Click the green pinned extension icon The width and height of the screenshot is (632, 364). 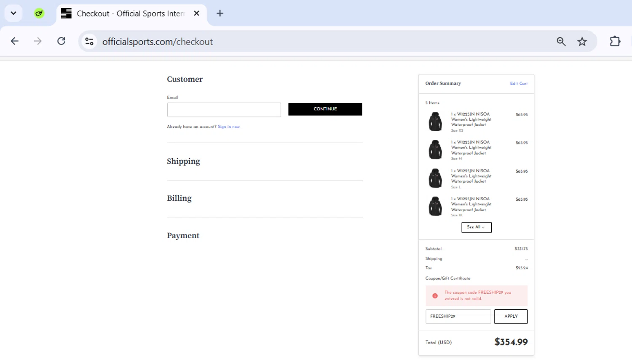[x=39, y=13]
